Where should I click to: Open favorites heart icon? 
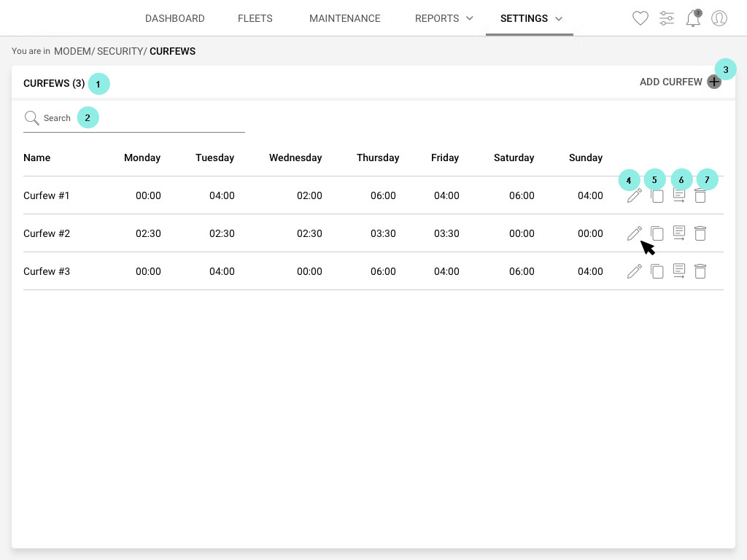coord(640,18)
